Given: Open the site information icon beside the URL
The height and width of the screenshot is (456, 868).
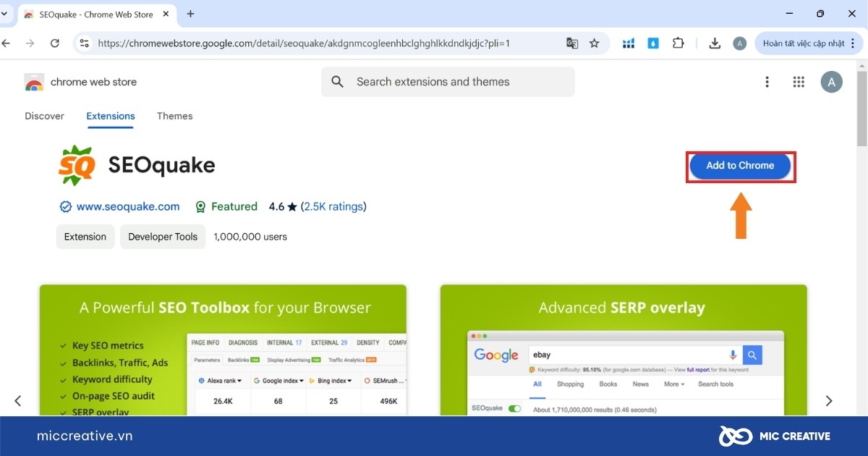Looking at the screenshot, I should point(85,43).
